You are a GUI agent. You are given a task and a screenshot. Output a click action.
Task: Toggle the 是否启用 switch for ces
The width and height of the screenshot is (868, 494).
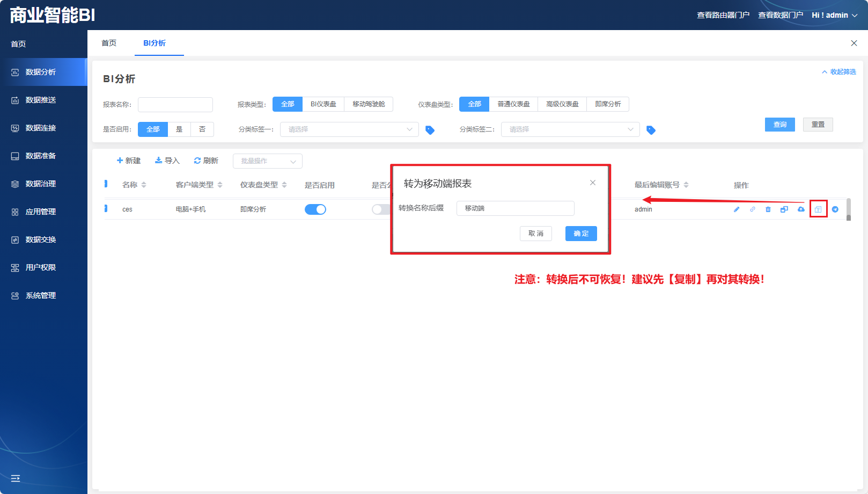click(315, 209)
